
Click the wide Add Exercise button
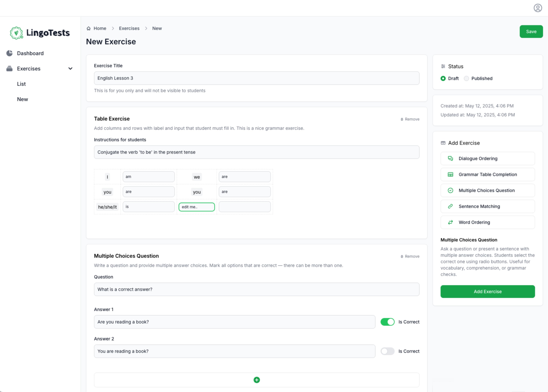tap(487, 291)
